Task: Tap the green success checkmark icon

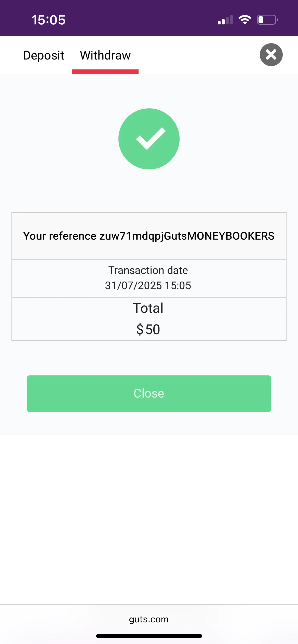Action: pyautogui.click(x=149, y=139)
